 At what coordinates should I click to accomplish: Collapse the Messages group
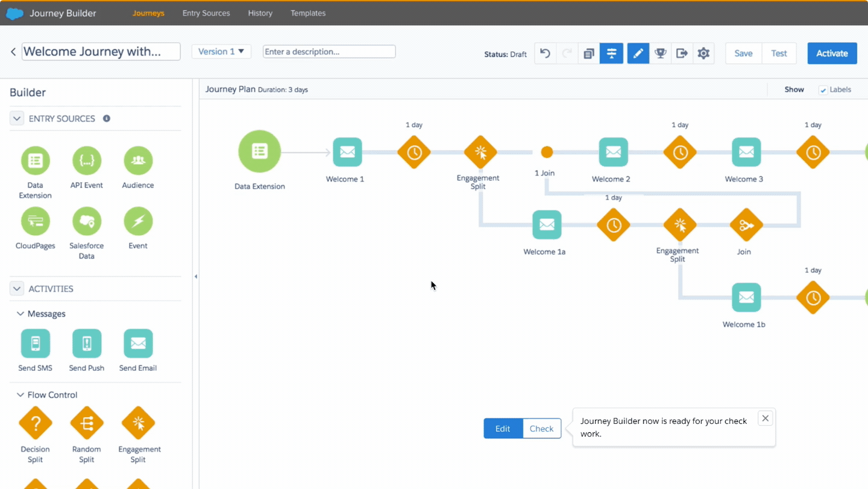(20, 314)
